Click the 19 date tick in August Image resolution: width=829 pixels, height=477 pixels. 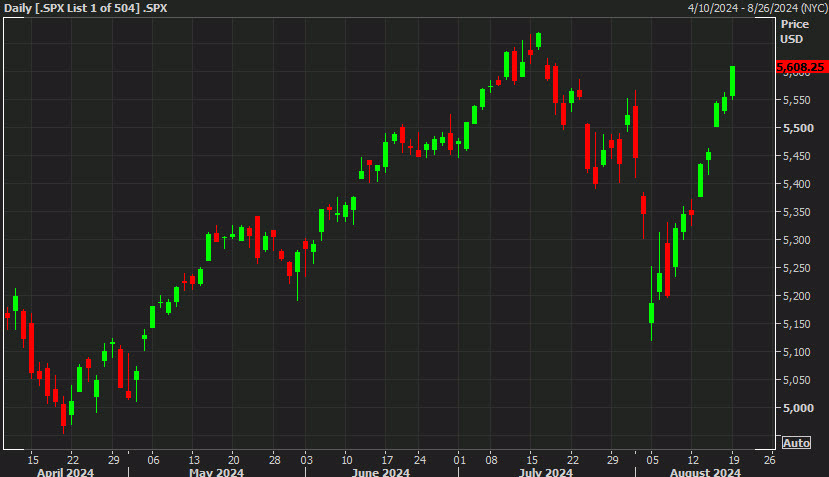point(733,460)
